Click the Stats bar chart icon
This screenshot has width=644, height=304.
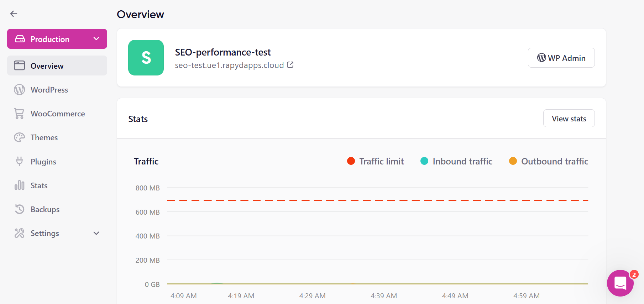pyautogui.click(x=20, y=185)
